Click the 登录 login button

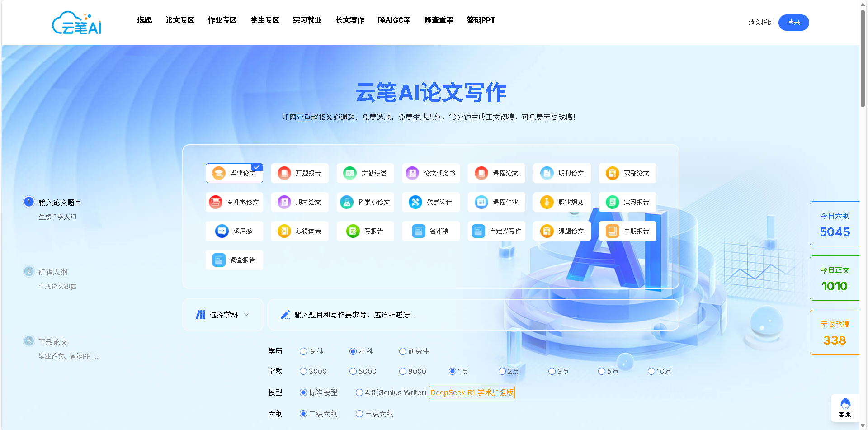point(793,22)
